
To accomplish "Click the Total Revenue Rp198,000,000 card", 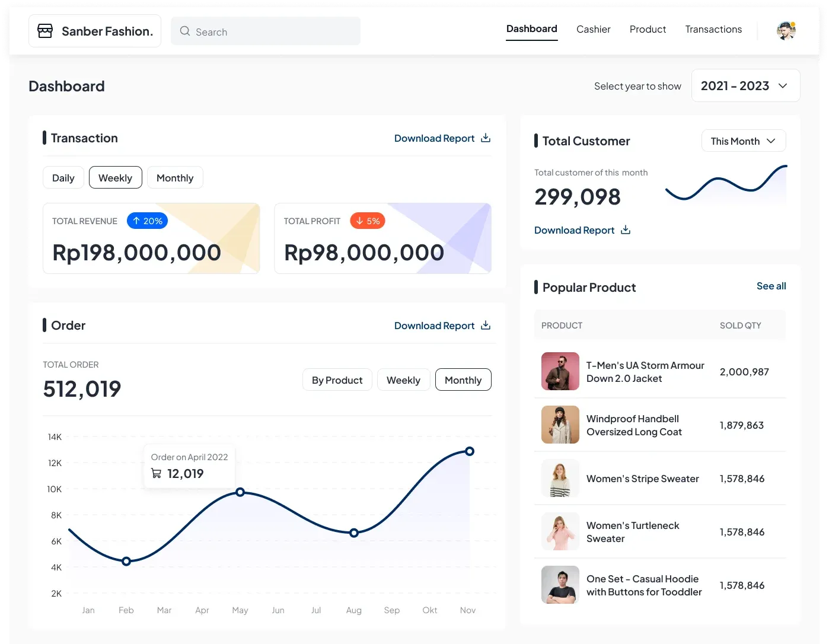I will pos(151,238).
